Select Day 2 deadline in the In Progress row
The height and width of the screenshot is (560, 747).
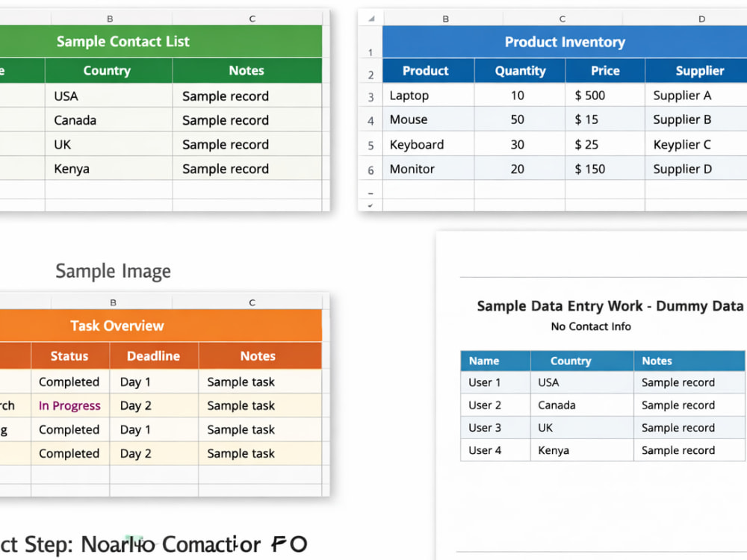(154, 405)
